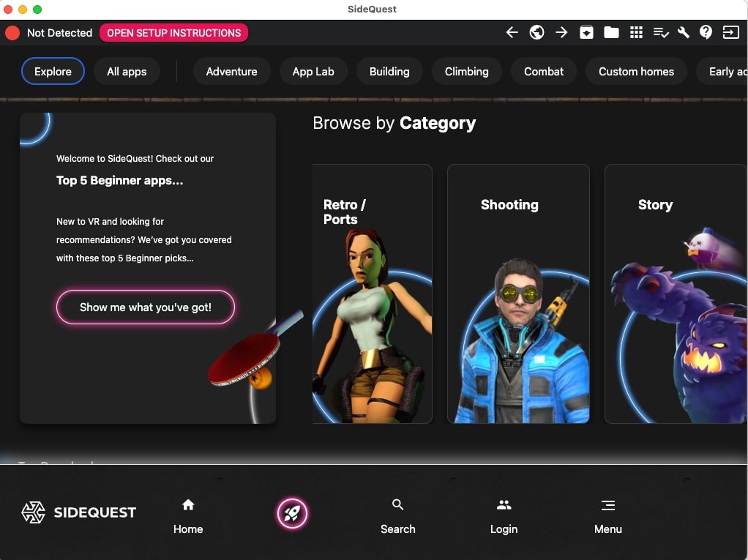
Task: Click the question mark help icon
Action: click(x=706, y=32)
